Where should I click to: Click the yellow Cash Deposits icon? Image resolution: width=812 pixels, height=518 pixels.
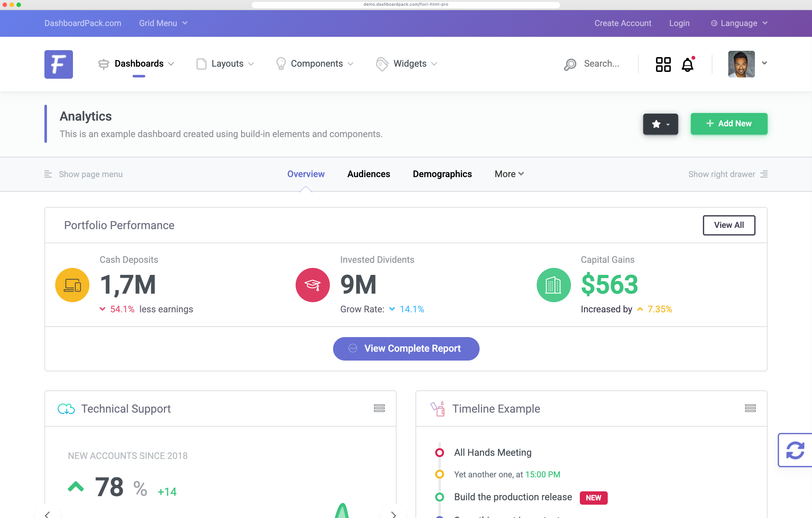(72, 285)
